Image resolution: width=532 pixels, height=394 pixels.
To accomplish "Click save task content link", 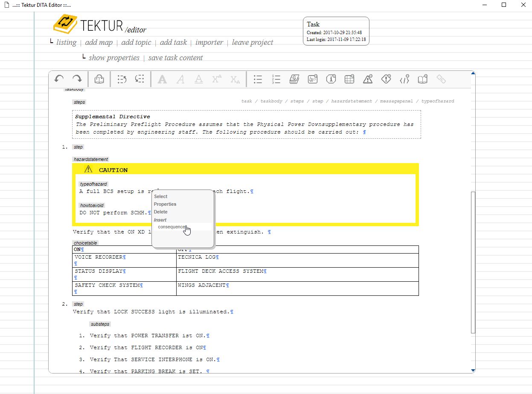I will coord(175,58).
